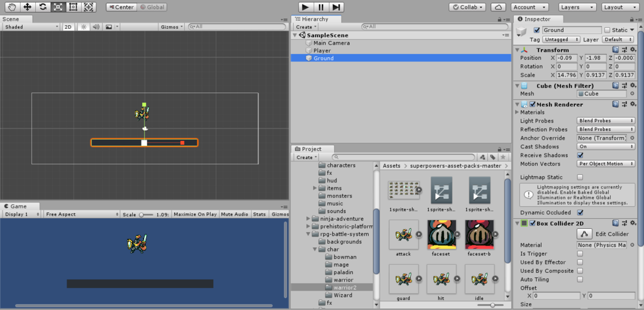644x310 pixels.
Task: Start Play mode
Action: coord(305,7)
